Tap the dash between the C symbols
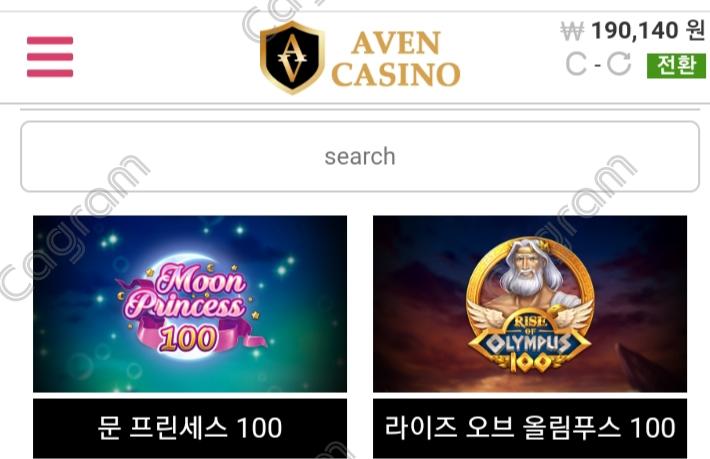 coord(597,65)
